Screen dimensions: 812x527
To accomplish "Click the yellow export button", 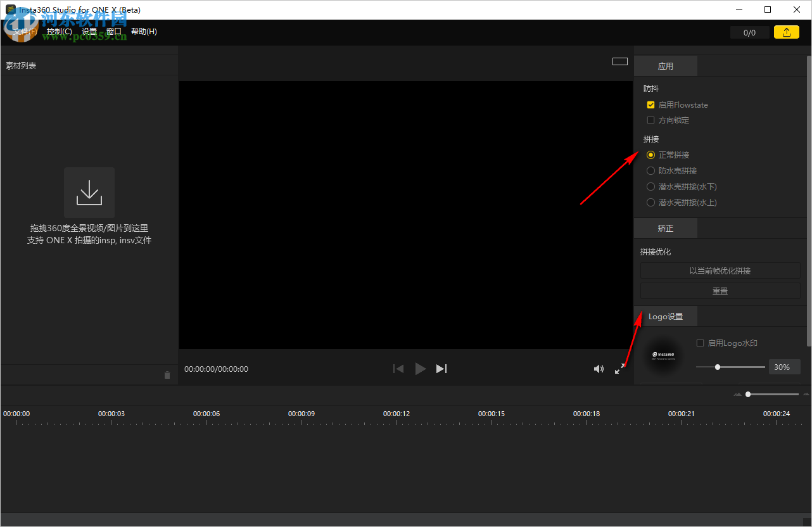I will pos(786,32).
